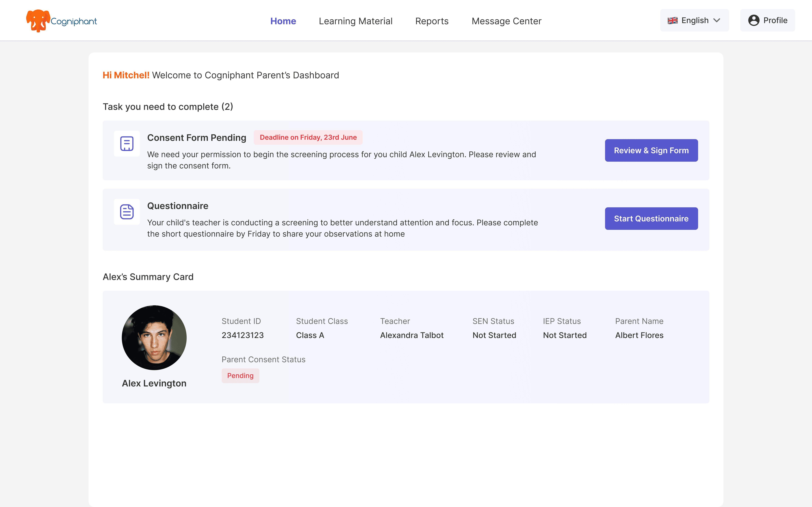Click the Cogniphant elephant logo
Viewport: 812px width, 507px height.
pyautogui.click(x=38, y=21)
